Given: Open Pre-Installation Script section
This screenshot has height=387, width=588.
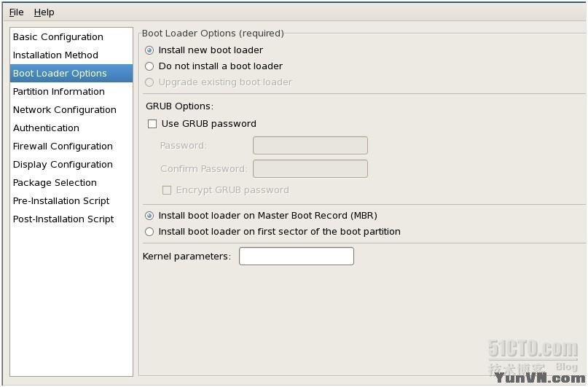Looking at the screenshot, I should [x=61, y=201].
